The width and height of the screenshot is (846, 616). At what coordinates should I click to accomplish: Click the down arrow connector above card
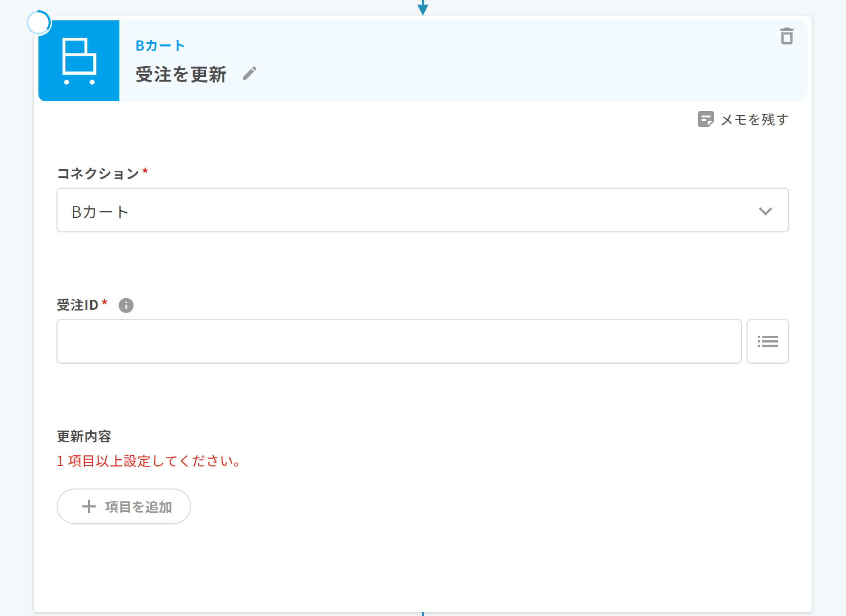click(x=422, y=8)
